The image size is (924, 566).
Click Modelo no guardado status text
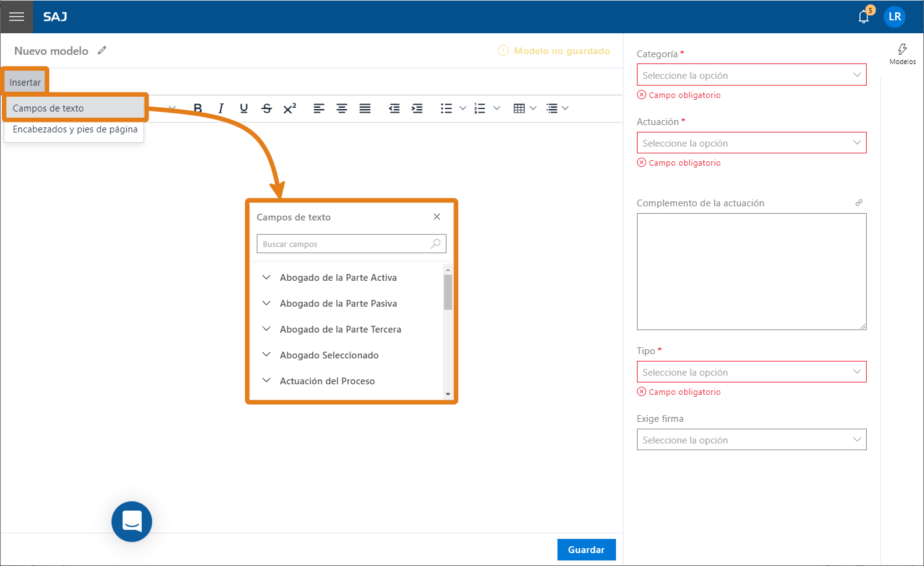562,51
